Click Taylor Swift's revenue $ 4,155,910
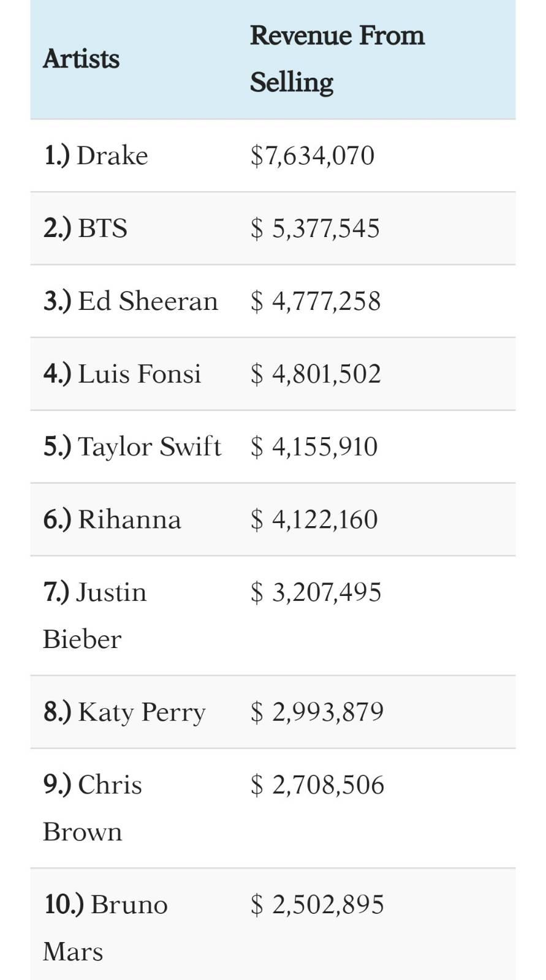The width and height of the screenshot is (546, 980). pos(314,447)
